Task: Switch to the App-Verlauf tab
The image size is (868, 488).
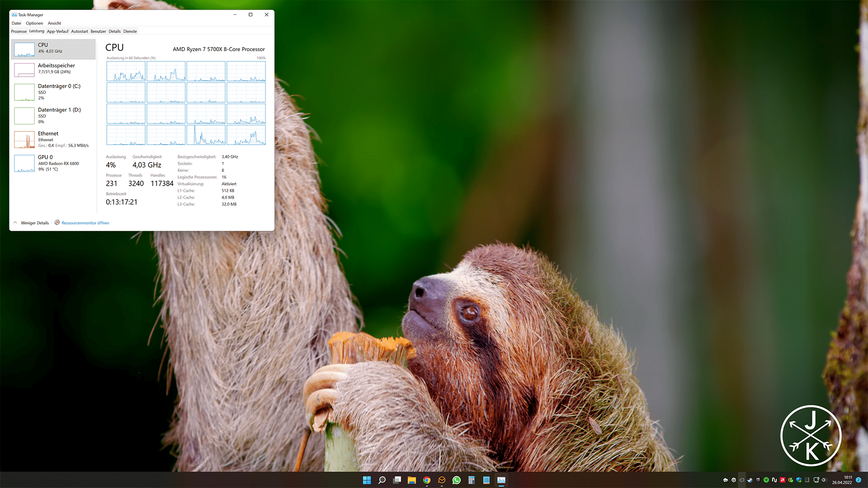Action: click(57, 31)
